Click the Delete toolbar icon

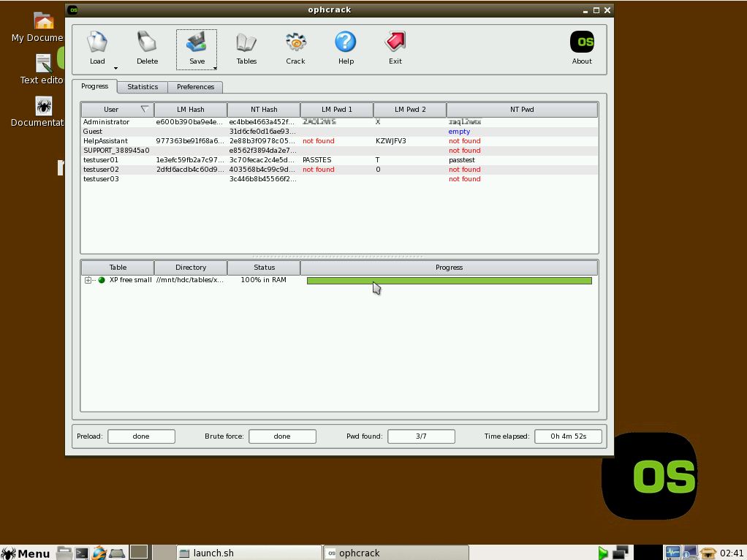pos(147,48)
